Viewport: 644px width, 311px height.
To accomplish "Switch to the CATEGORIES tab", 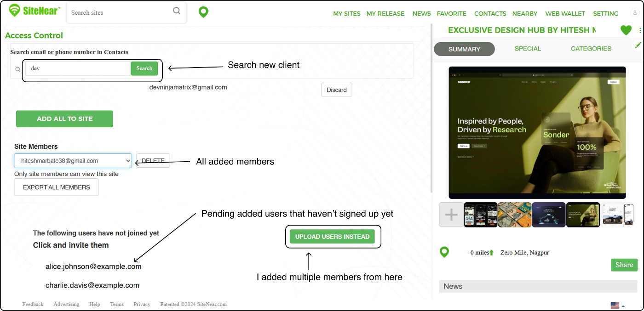I will (x=591, y=49).
